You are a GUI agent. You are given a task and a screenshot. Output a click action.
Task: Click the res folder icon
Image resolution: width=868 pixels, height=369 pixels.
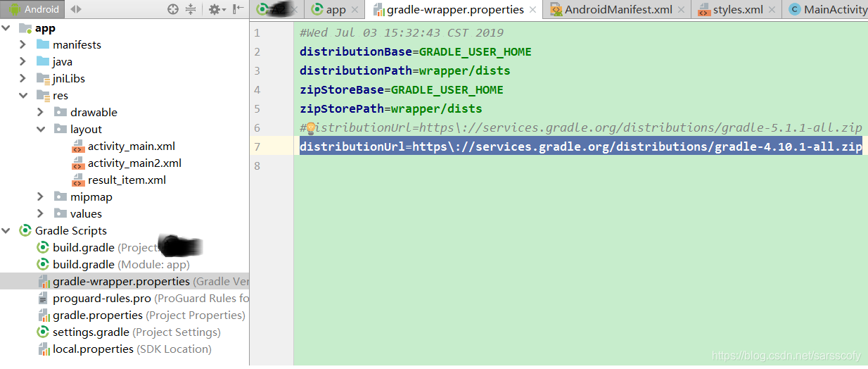tap(43, 96)
